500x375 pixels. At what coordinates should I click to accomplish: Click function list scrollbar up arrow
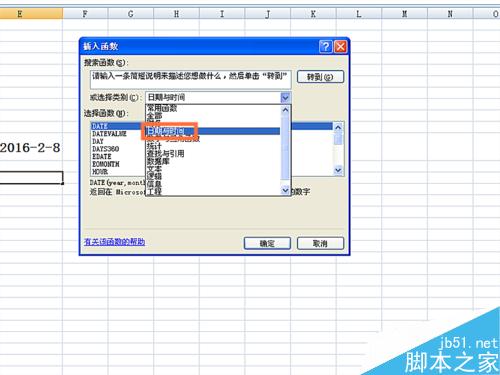click(338, 127)
